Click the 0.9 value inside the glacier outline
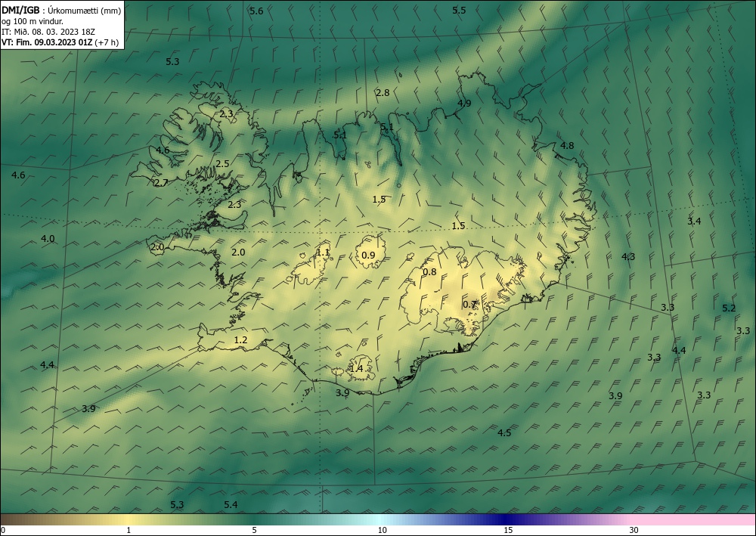 [x=368, y=255]
